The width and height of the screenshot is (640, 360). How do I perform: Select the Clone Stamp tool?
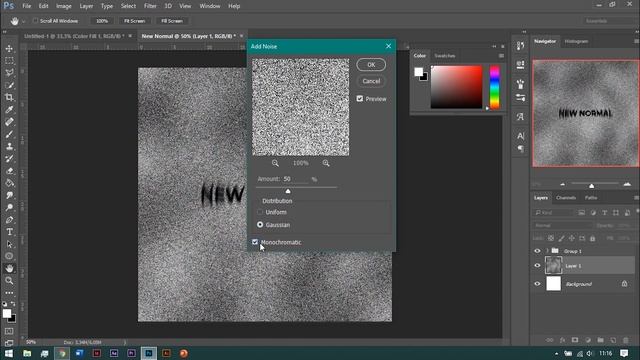[x=9, y=146]
